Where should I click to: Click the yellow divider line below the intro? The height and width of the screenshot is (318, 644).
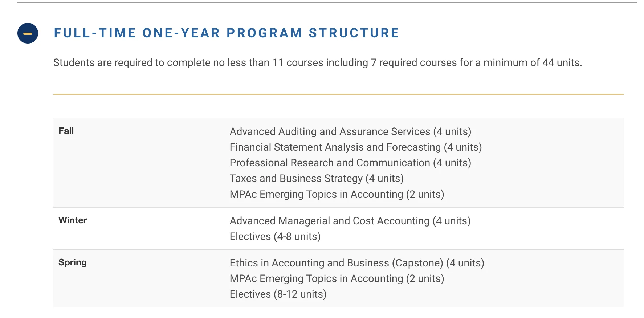338,94
